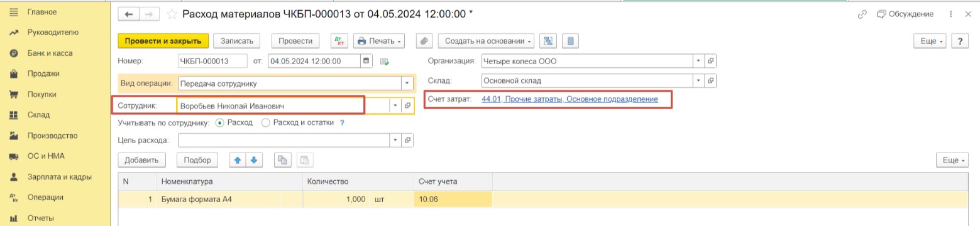Click the Сотрудник field Воробьев Николай Иванович
Viewport: 980px width, 226px height.
click(x=284, y=106)
